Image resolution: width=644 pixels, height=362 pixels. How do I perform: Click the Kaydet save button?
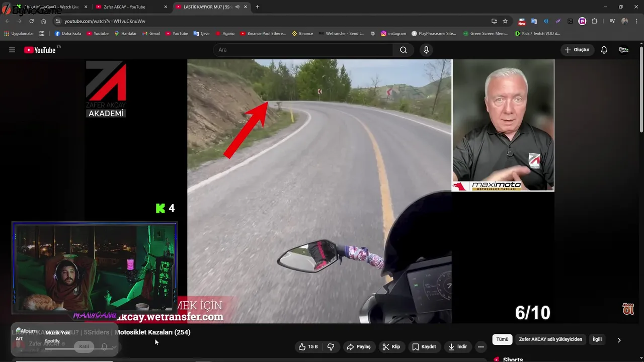tap(424, 347)
